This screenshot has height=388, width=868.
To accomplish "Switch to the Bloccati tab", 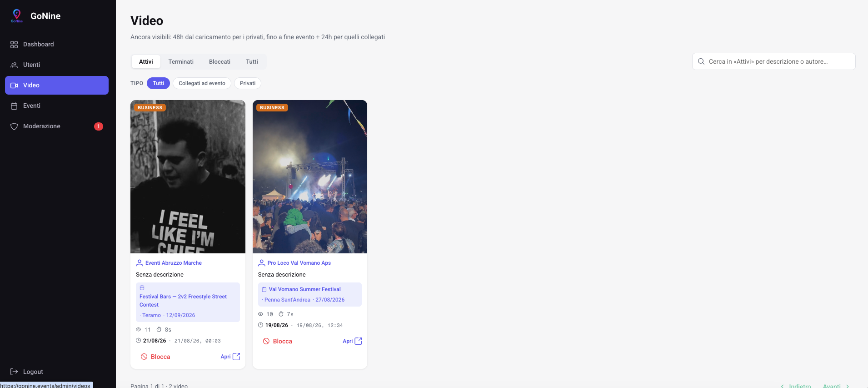I will click(x=219, y=62).
